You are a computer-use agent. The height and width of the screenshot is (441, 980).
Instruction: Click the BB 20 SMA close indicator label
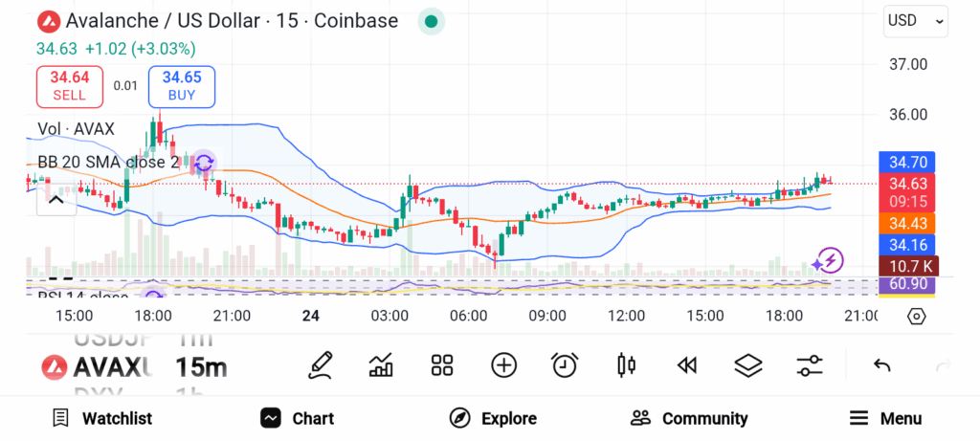108,162
